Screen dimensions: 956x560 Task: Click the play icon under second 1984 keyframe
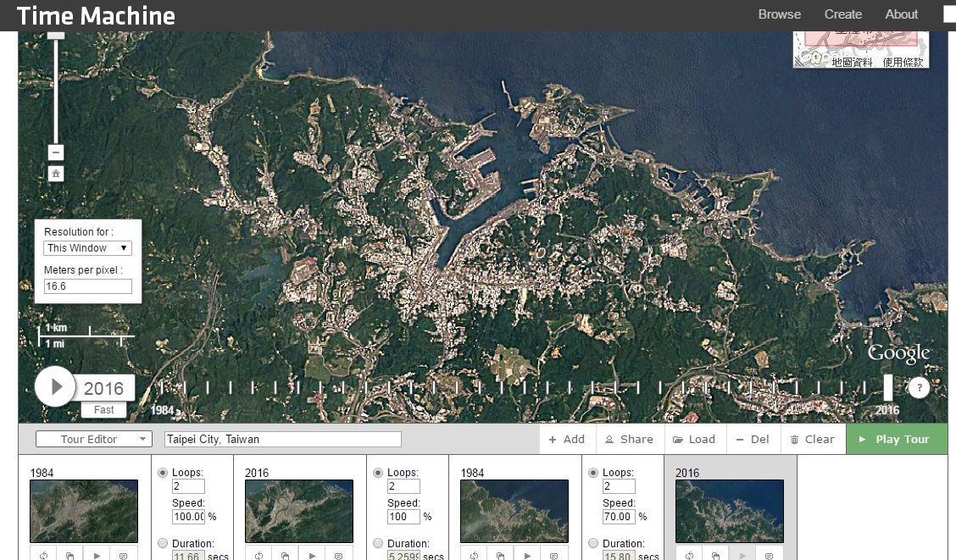pos(527,555)
